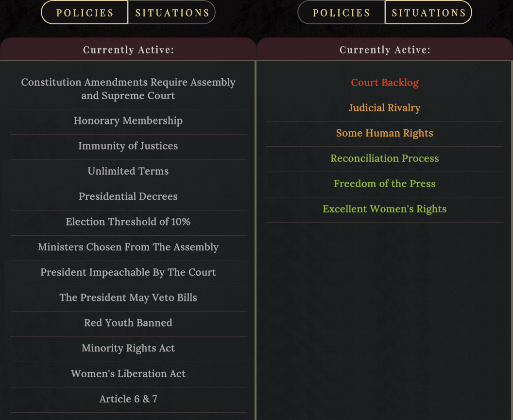View the Red Youth Banned policy
Viewport: 513px width, 420px height.
pyautogui.click(x=128, y=323)
